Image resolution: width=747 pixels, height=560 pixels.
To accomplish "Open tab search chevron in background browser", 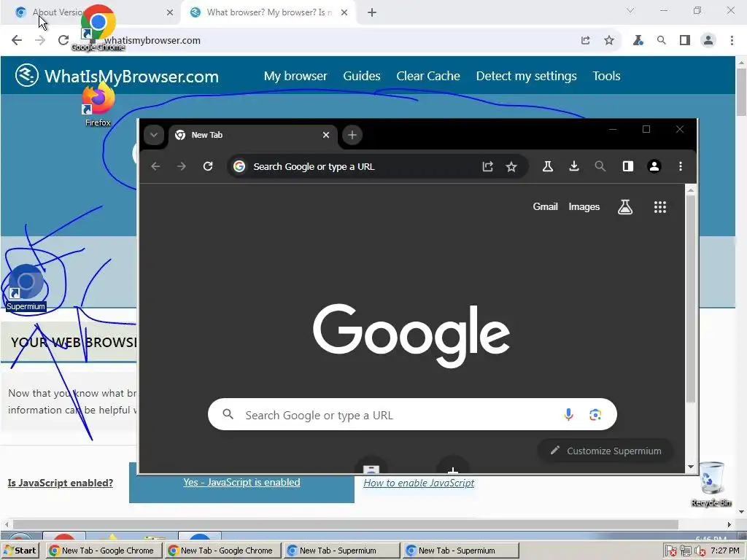I will [x=630, y=10].
